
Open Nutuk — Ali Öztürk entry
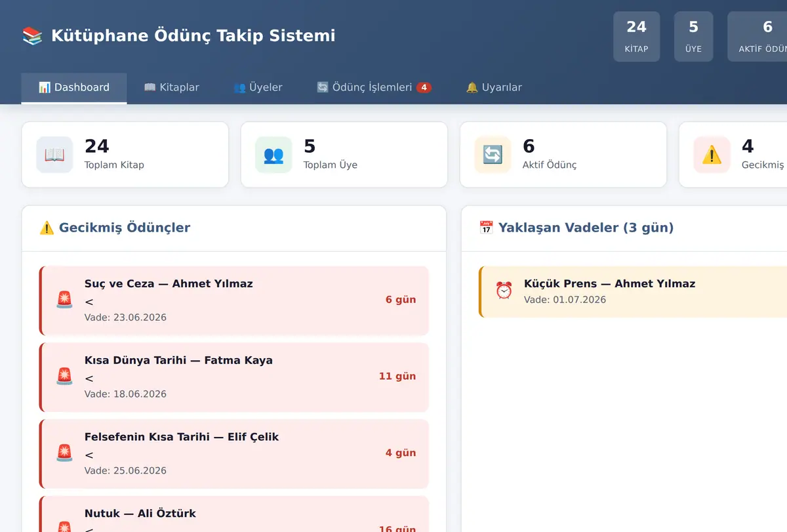[x=234, y=514]
